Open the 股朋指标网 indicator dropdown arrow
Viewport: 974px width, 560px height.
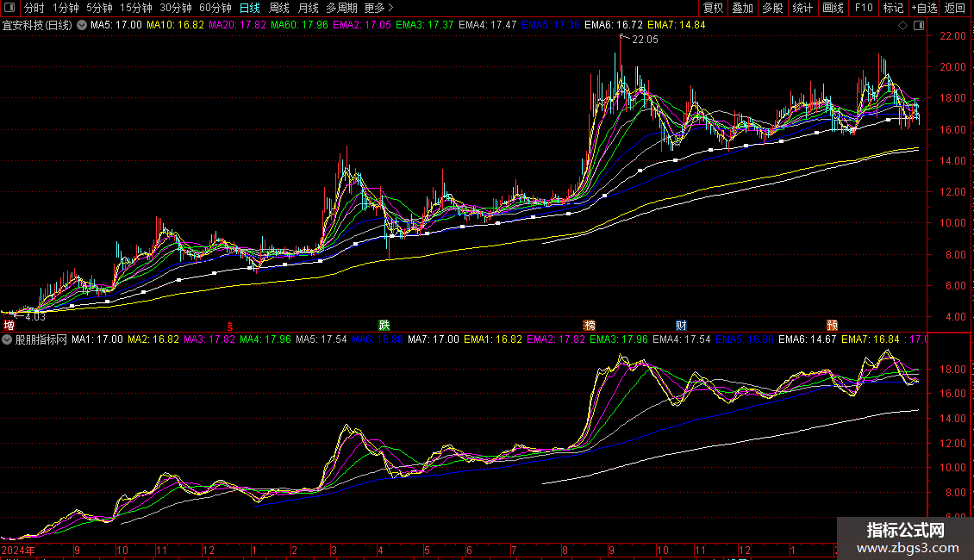pos(7,339)
